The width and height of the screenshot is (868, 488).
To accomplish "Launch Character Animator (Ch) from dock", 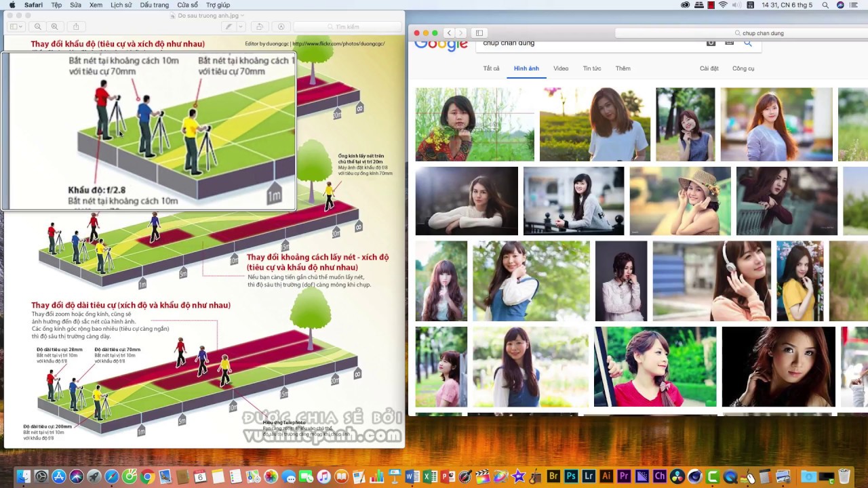I will point(659,476).
